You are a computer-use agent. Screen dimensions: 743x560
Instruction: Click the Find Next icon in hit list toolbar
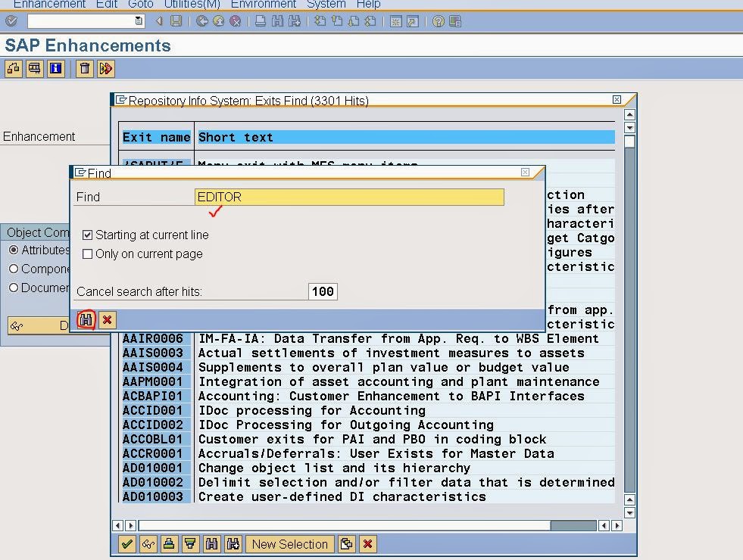[233, 544]
